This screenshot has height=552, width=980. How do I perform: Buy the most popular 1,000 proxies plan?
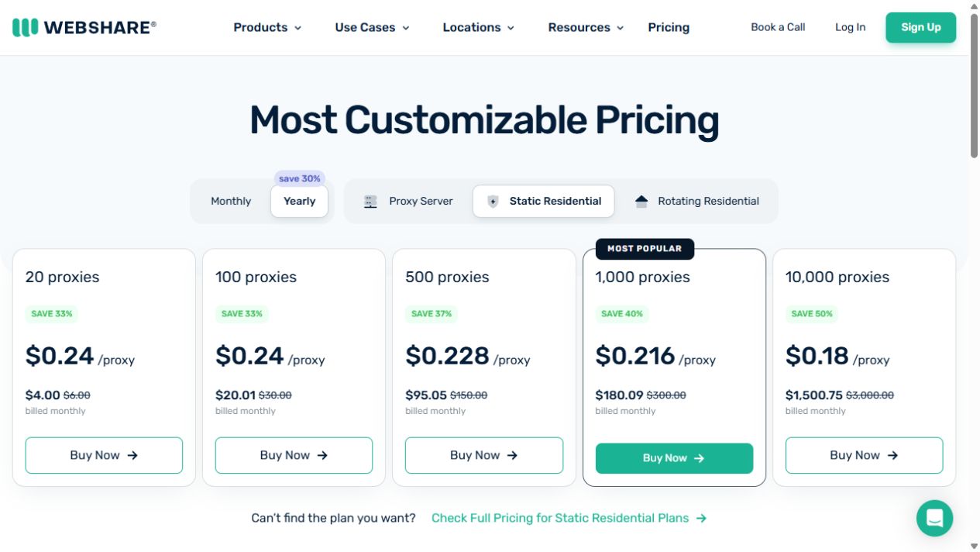coord(674,458)
